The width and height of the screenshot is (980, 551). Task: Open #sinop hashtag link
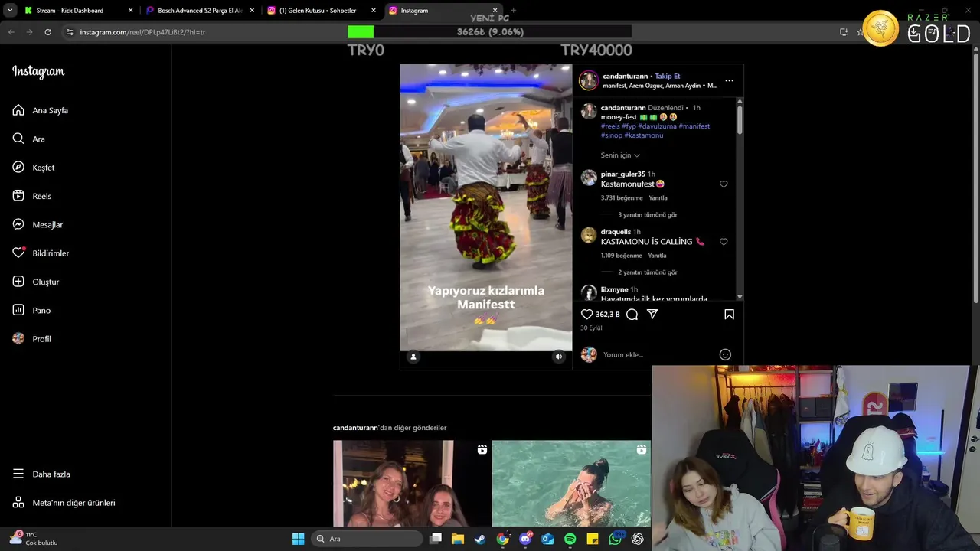tap(611, 135)
